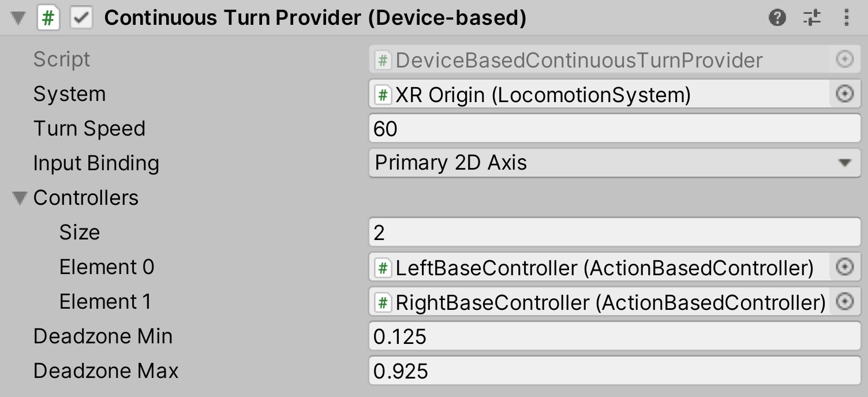This screenshot has height=397, width=868.
Task: Collapse the Controllers list
Action: [x=21, y=198]
